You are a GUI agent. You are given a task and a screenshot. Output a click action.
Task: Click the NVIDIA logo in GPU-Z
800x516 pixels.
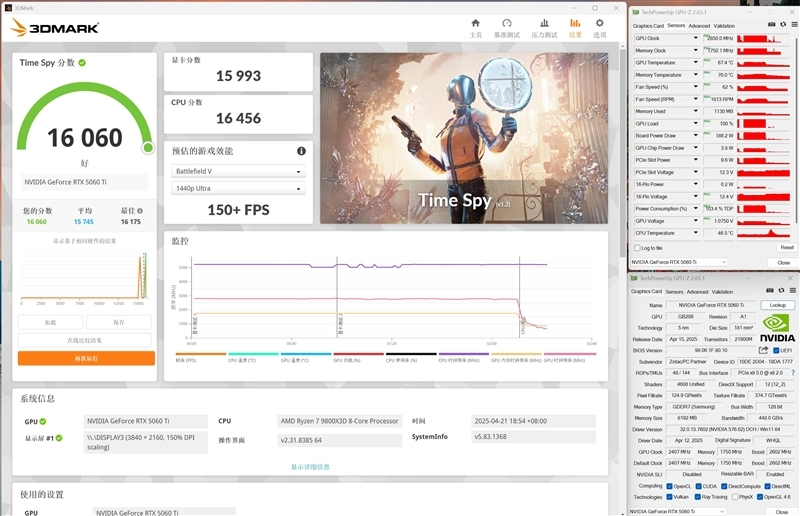(x=777, y=328)
